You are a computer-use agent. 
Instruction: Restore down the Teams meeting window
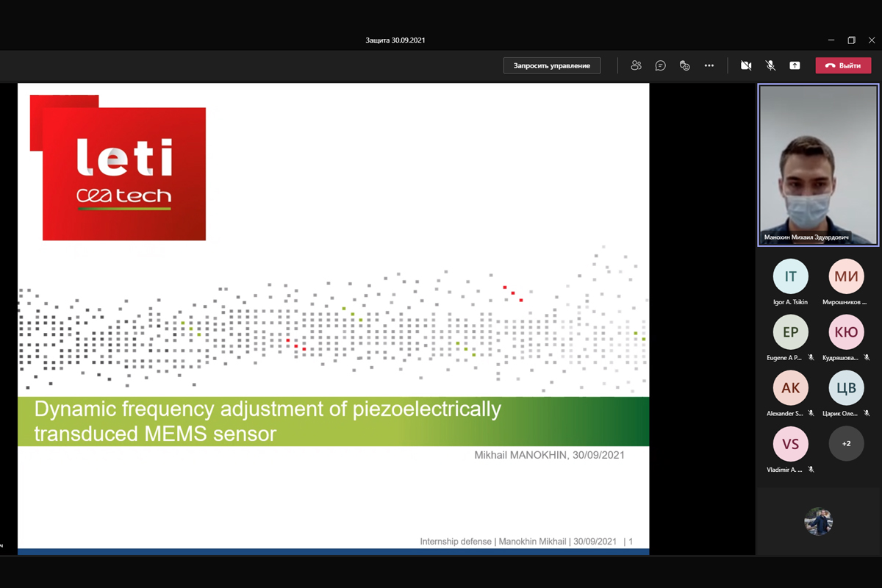point(851,40)
